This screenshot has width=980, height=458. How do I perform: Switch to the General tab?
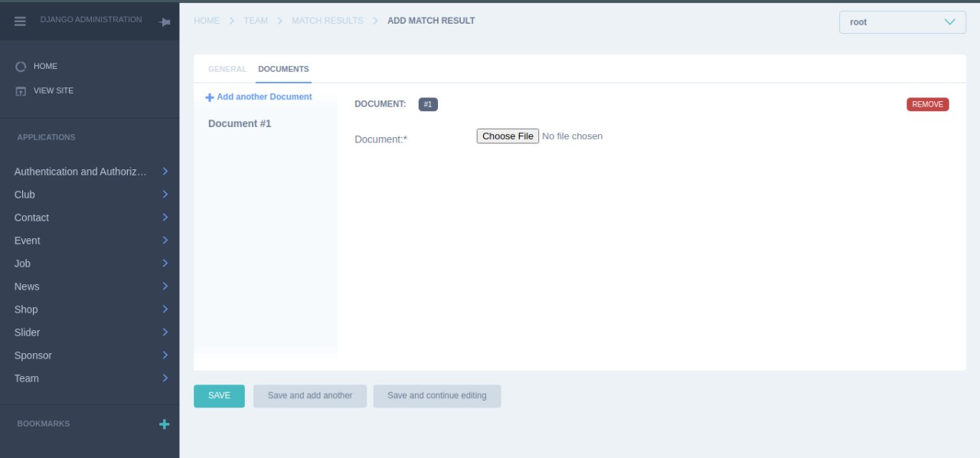coord(227,69)
